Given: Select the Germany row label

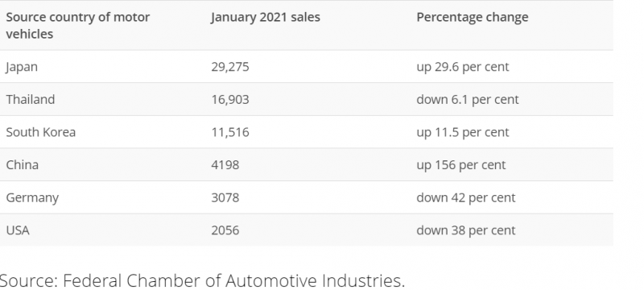Looking at the screenshot, I should click(x=32, y=198).
